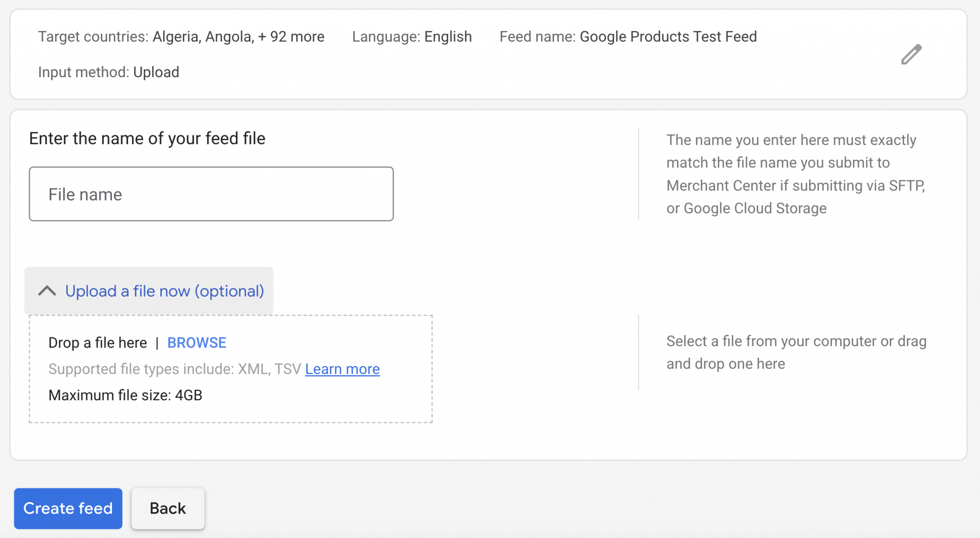
Task: Open the Learn more link
Action: click(342, 369)
